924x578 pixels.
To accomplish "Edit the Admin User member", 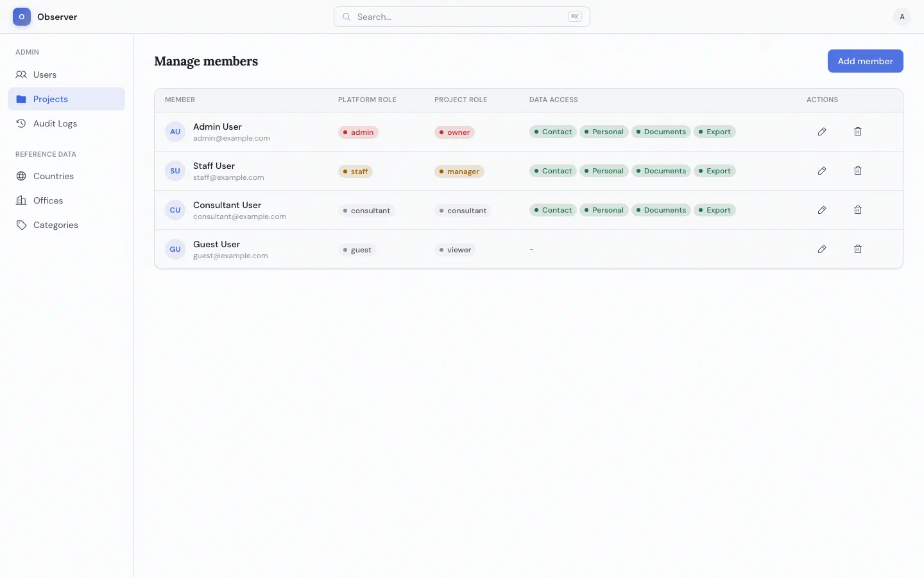I will pos(822,132).
